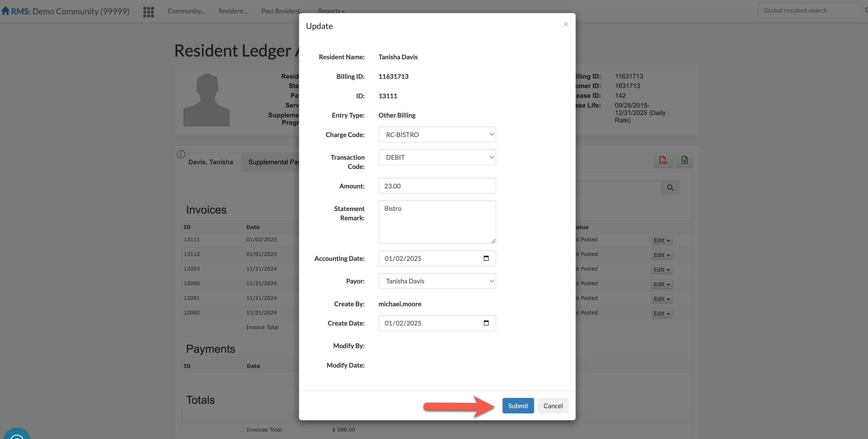Click the ledger search magnifier icon
Viewport: 868px width, 439px height.
coord(670,188)
